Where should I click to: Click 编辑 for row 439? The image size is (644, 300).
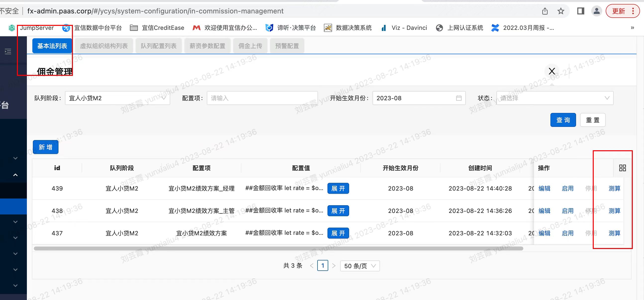coord(544,189)
